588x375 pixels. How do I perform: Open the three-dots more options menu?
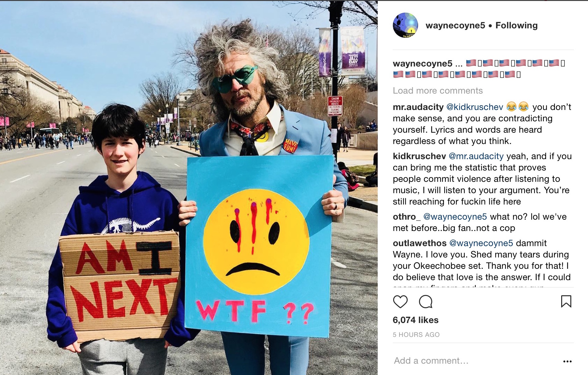point(567,361)
